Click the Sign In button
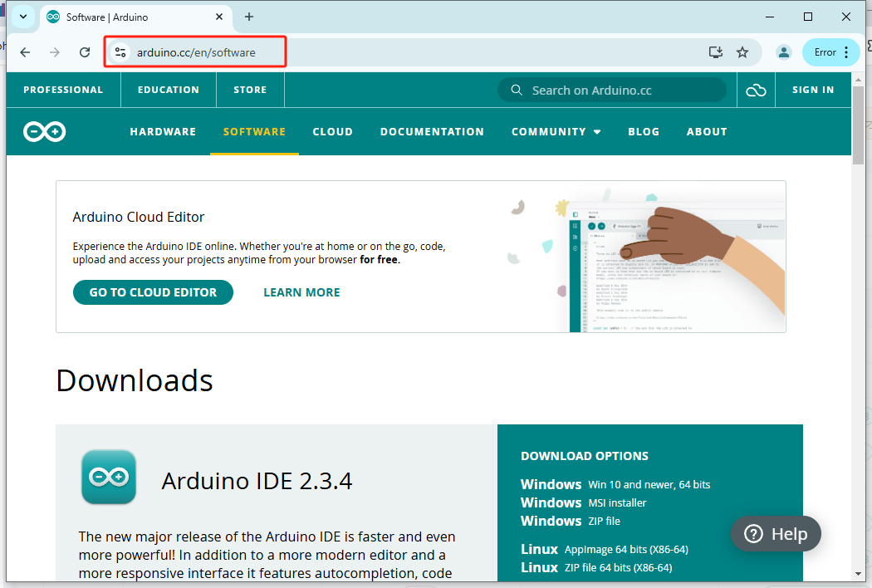872x588 pixels. pyautogui.click(x=813, y=91)
